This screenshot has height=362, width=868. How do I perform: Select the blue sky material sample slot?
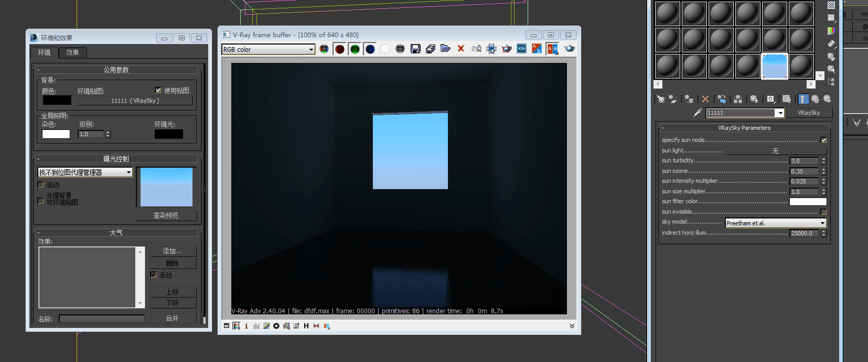[x=774, y=67]
